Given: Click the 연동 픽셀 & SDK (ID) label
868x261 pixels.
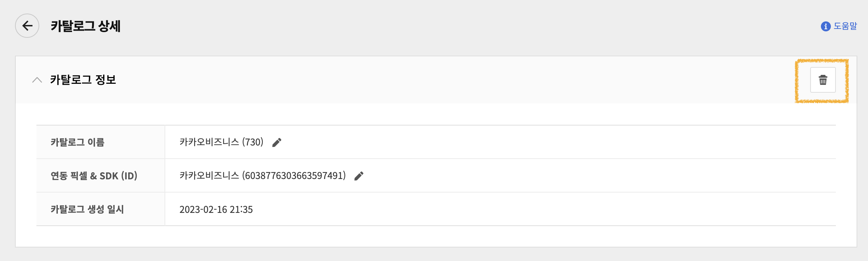Looking at the screenshot, I should click(x=94, y=176).
